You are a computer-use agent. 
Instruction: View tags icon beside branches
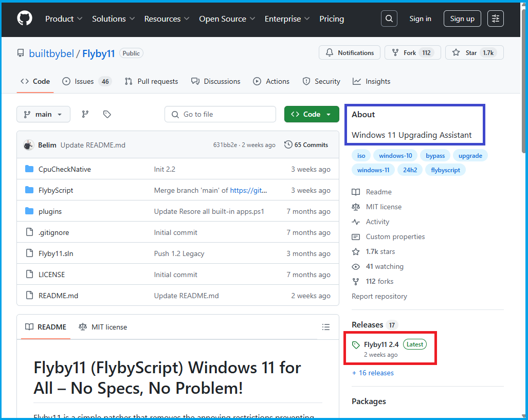(107, 114)
